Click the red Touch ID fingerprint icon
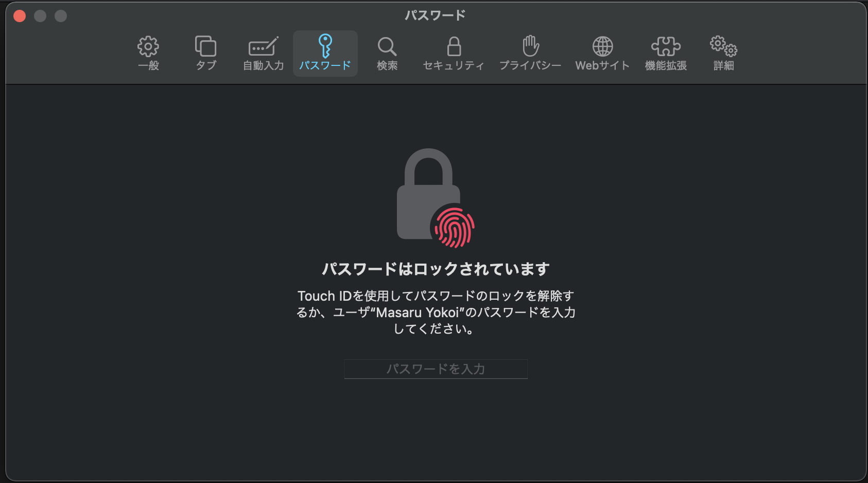The image size is (868, 483). 454,227
